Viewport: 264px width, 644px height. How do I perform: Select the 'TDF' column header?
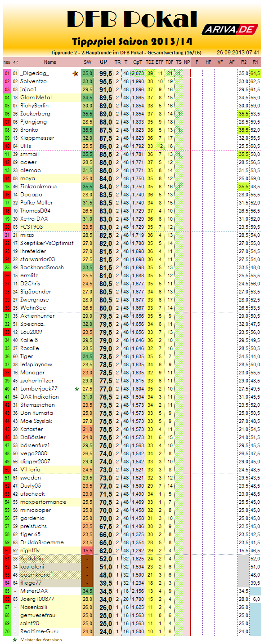(x=170, y=62)
